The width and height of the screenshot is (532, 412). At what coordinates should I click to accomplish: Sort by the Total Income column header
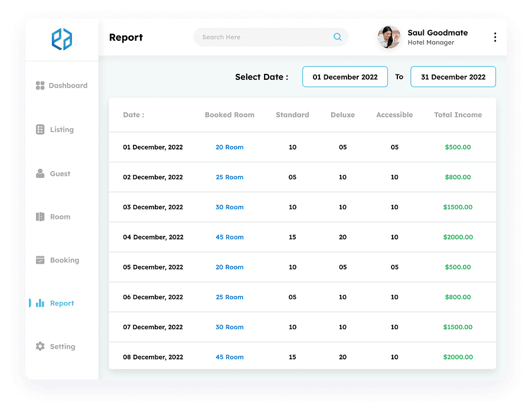pos(458,115)
